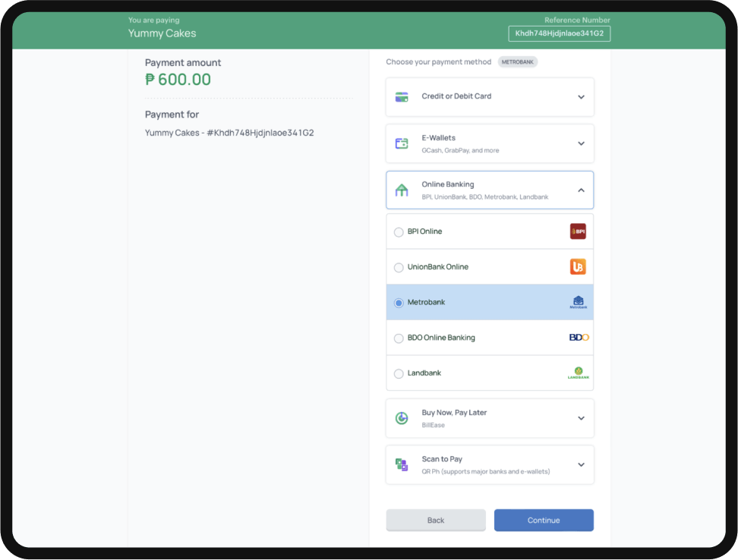The height and width of the screenshot is (560, 738).
Task: Click the BDO Online Banking label
Action: click(441, 338)
